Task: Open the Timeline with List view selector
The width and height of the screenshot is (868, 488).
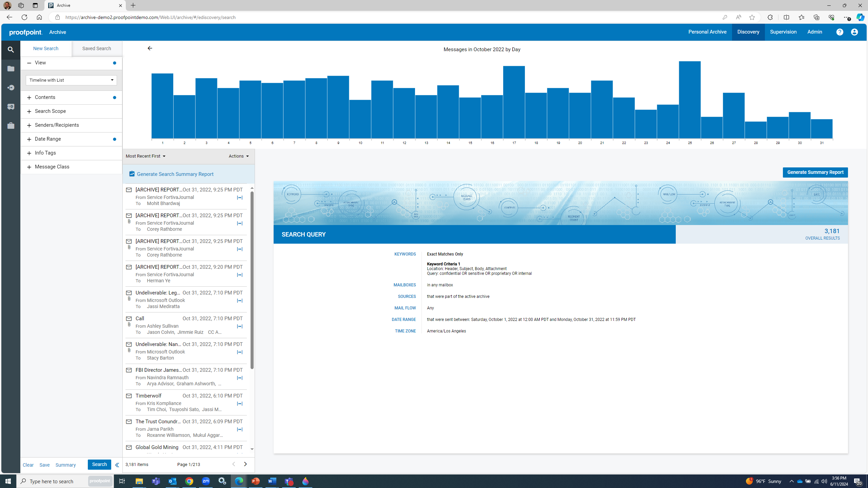Action: (71, 80)
